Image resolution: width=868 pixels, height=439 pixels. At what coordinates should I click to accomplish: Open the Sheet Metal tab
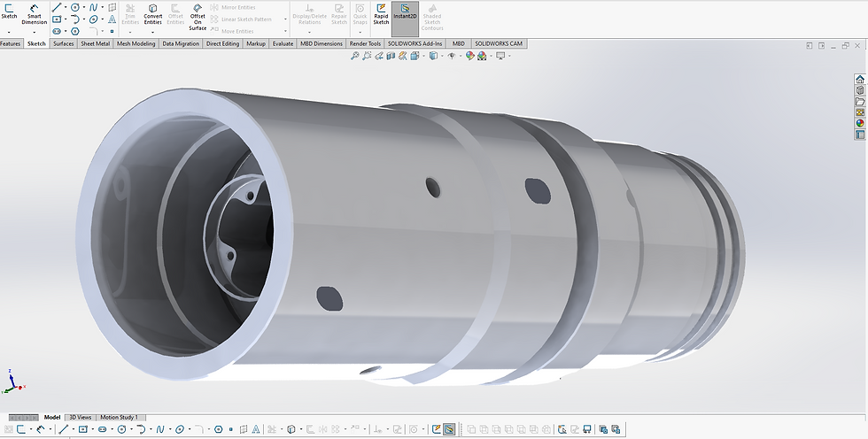click(96, 43)
